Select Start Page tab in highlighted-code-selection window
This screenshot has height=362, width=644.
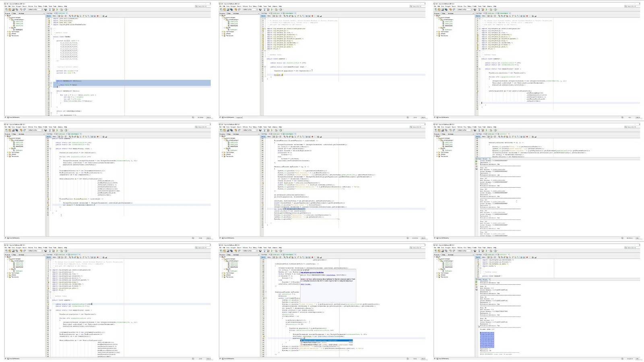[50, 13]
